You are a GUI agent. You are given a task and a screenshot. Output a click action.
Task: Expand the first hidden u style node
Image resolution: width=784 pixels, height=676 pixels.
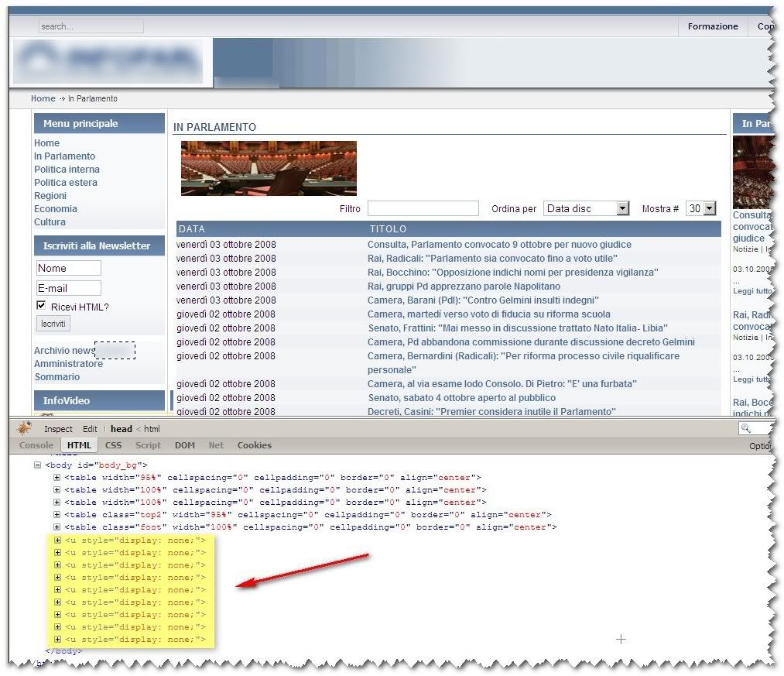[x=56, y=540]
